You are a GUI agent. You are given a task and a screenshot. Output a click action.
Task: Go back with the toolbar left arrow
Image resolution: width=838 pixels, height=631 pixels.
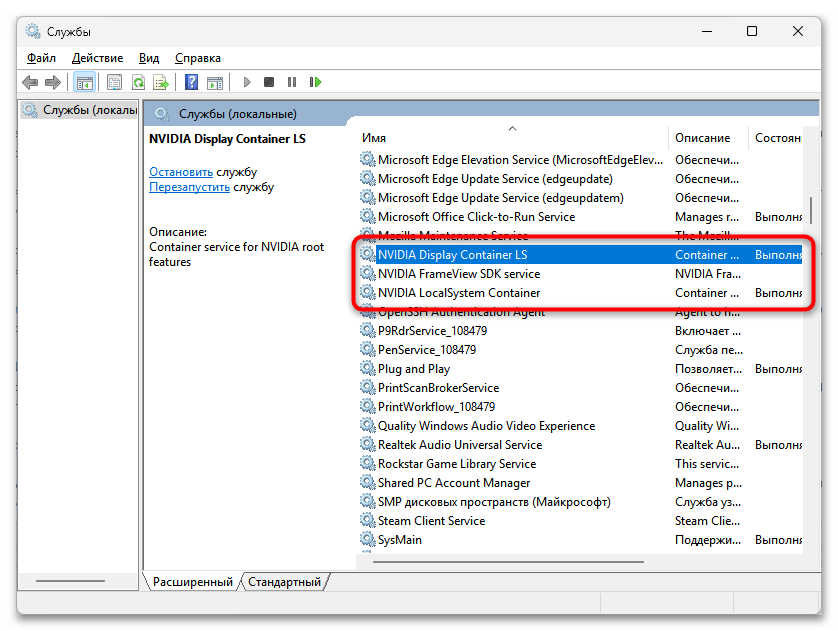pos(30,82)
